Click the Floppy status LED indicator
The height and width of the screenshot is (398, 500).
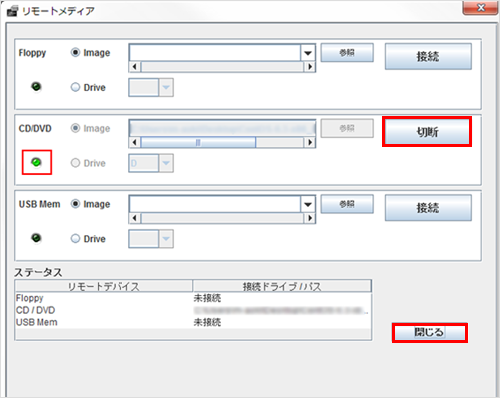36,87
